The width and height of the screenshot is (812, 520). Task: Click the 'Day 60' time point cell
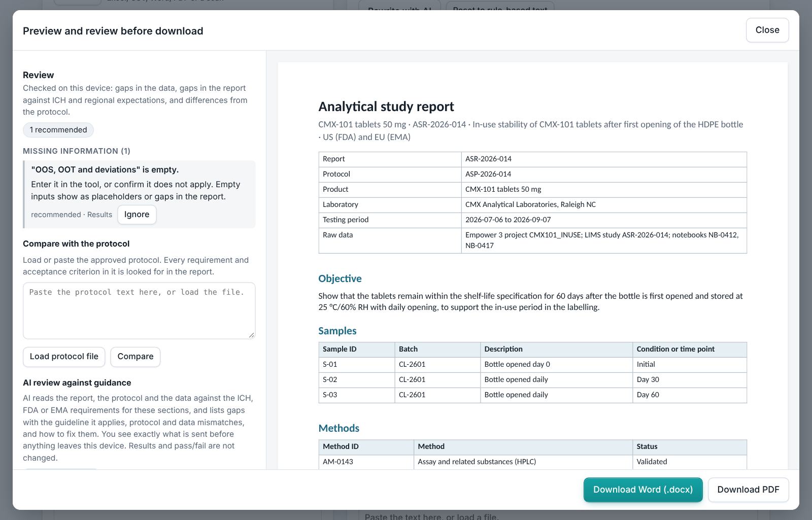click(690, 395)
